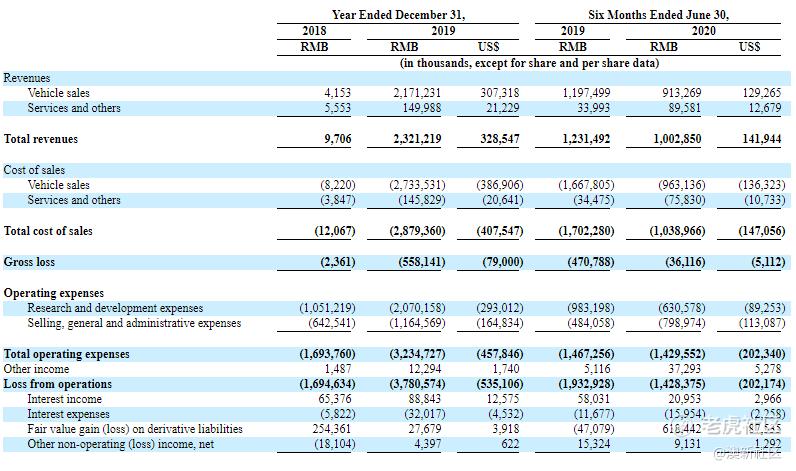Select the 'in thousands, except for share' note
Image resolution: width=796 pixels, height=471 pixels.
[529, 63]
